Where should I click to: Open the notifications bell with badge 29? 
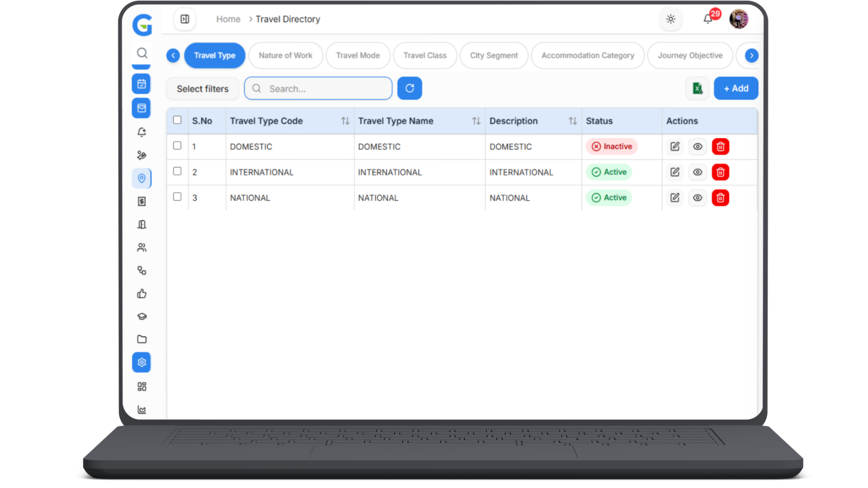(x=708, y=19)
